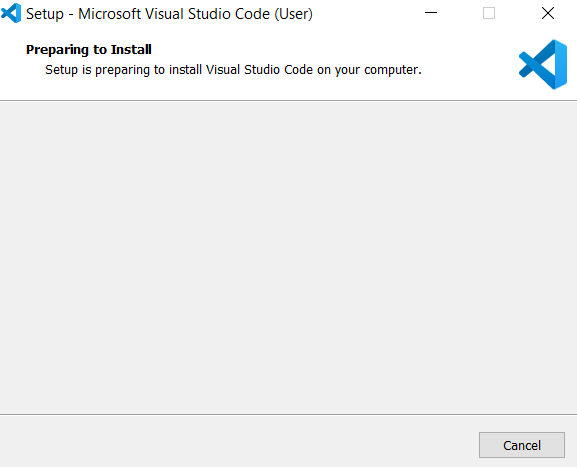The image size is (577, 467).
Task: Click the 'Preparing to Install' heading
Action: (89, 50)
